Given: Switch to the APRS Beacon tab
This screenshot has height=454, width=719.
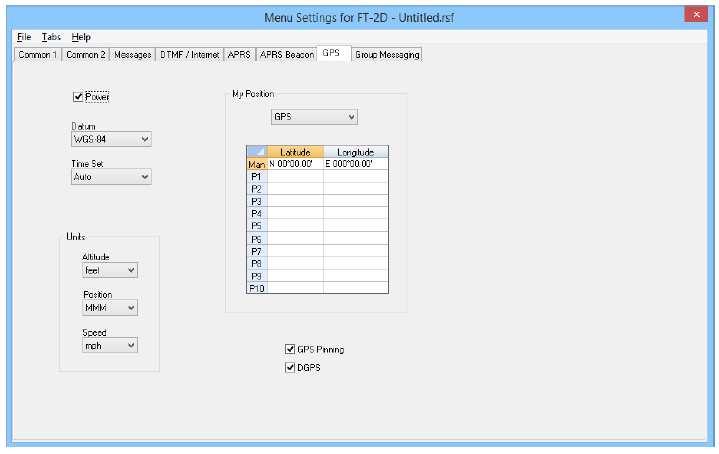Looking at the screenshot, I should pos(287,55).
